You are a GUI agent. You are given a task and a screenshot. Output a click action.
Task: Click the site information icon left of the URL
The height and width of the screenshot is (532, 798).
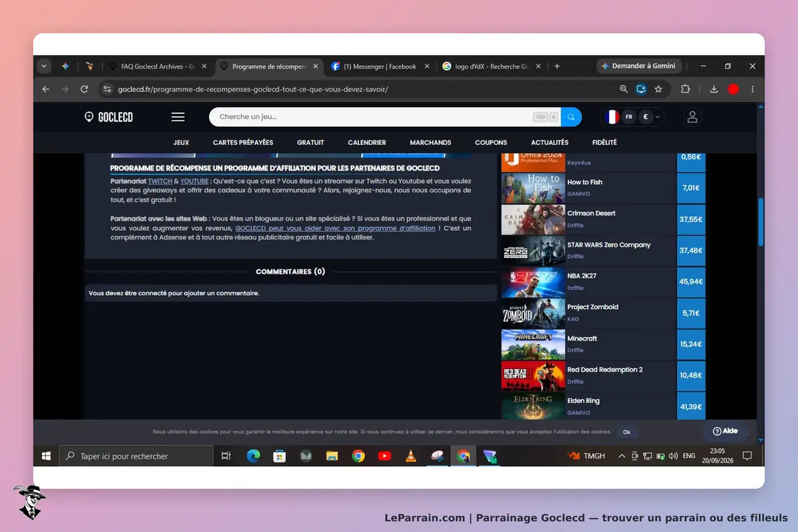107,89
